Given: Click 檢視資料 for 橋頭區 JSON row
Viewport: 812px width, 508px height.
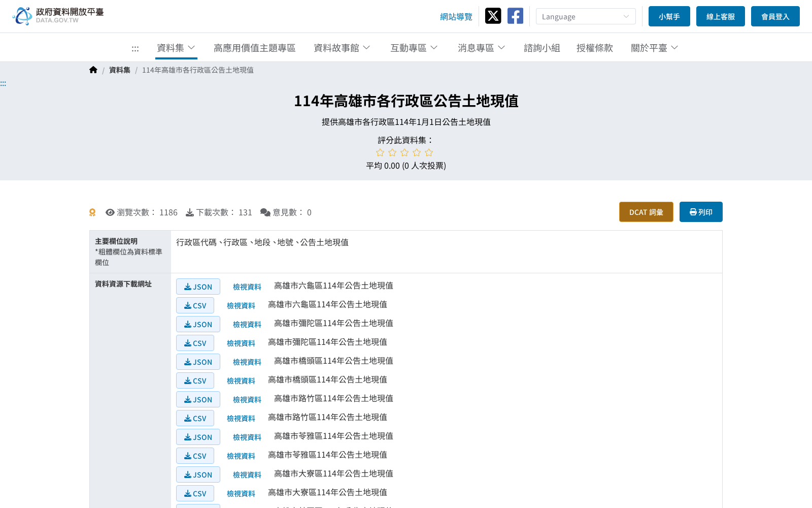Looking at the screenshot, I should [x=247, y=362].
